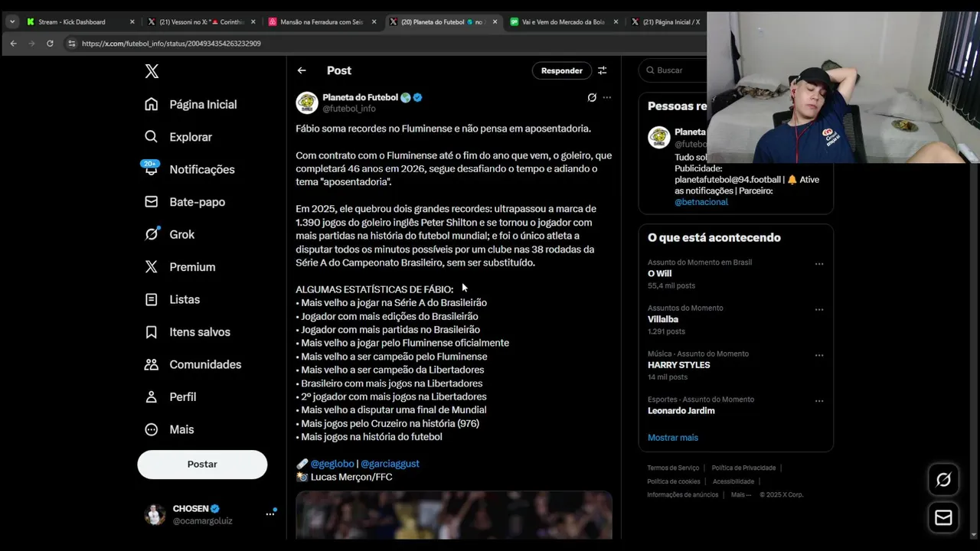Screen dimensions: 980x551
Task: Open Acessibilidade footer link
Action: pos(733,481)
